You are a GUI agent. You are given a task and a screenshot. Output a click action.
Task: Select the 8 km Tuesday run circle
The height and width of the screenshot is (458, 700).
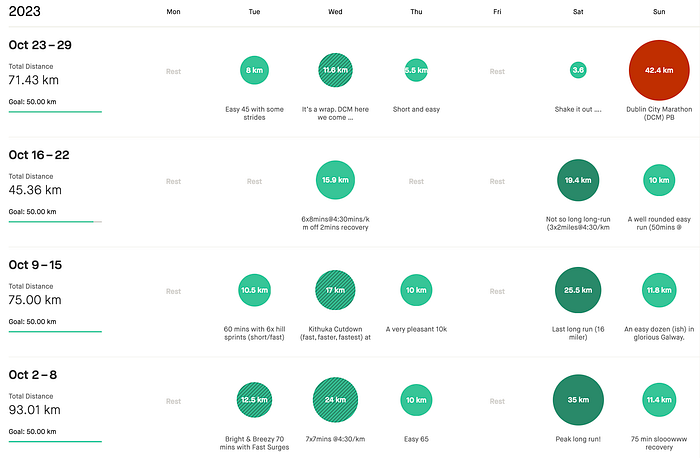click(254, 70)
